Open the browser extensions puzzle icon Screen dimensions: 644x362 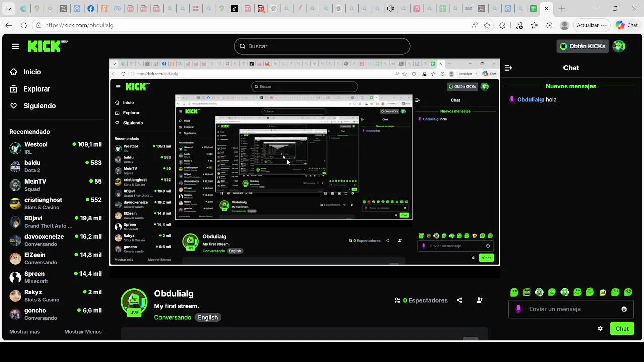coord(502,25)
